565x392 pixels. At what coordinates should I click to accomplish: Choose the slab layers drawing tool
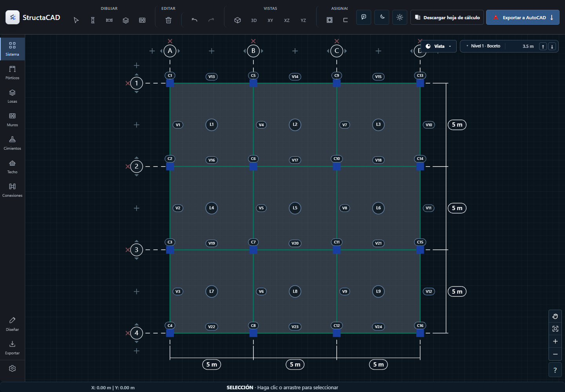126,20
